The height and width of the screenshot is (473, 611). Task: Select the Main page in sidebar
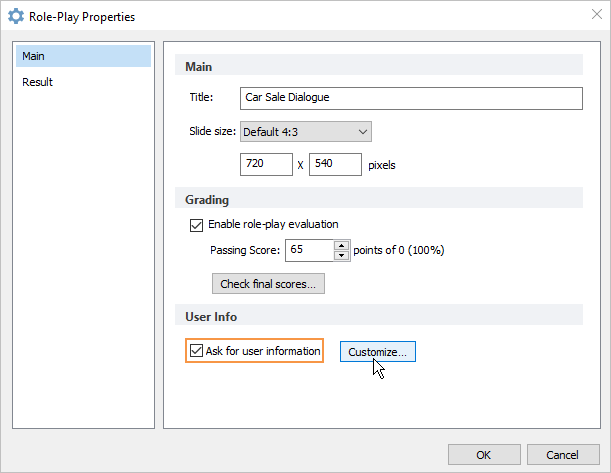pos(84,56)
